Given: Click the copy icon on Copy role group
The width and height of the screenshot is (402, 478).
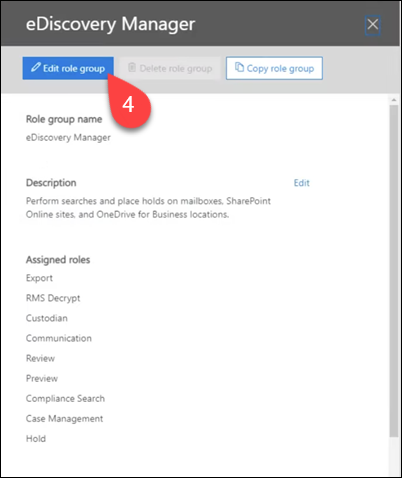Looking at the screenshot, I should coord(239,67).
